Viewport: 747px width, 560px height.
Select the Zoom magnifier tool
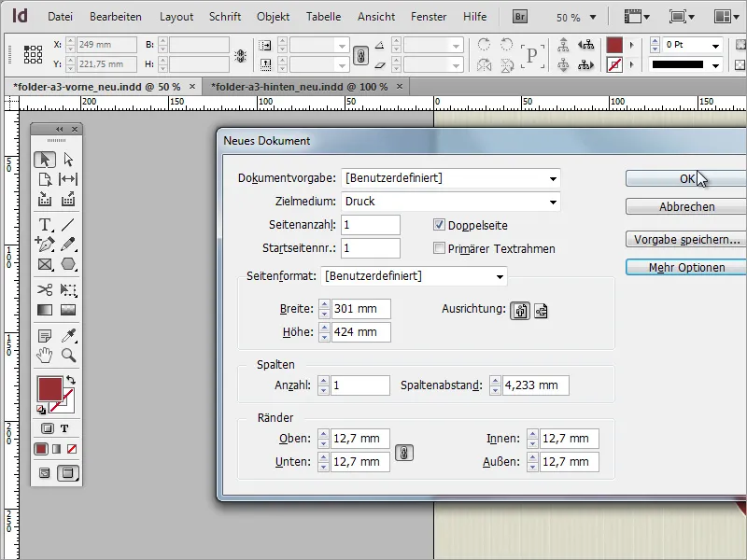click(68, 356)
